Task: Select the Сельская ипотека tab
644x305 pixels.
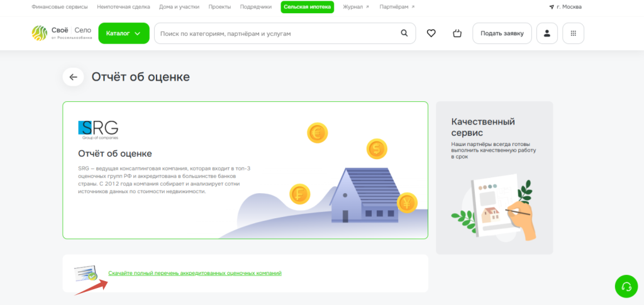Action: pos(307,7)
